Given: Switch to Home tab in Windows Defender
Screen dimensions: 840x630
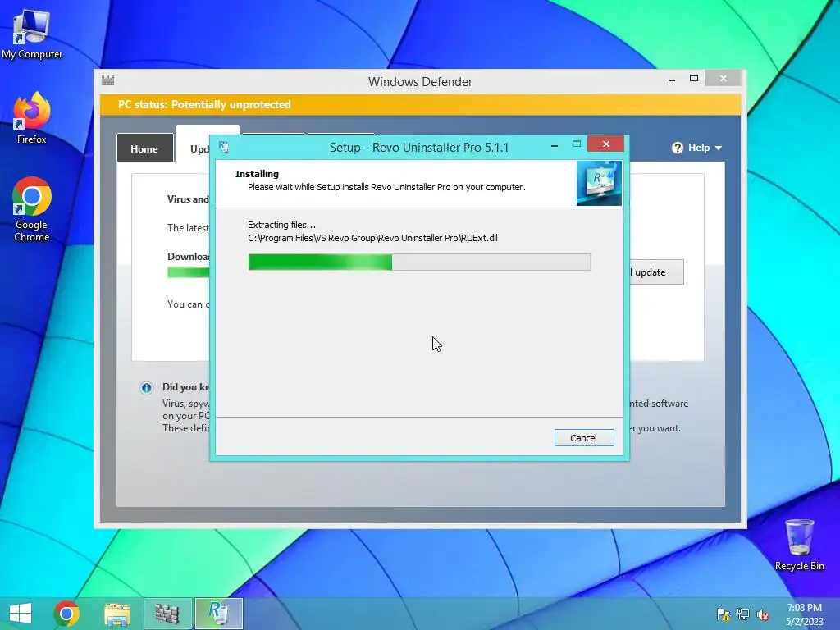Looking at the screenshot, I should pos(144,148).
